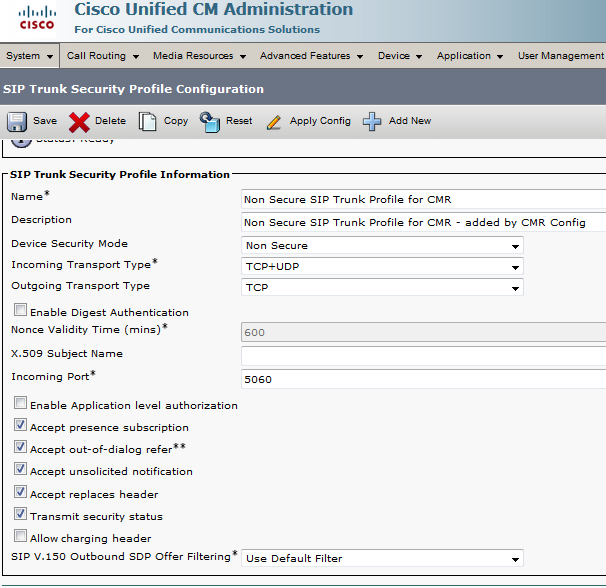606x588 pixels.
Task: Click the Delete button label
Action: (x=110, y=121)
